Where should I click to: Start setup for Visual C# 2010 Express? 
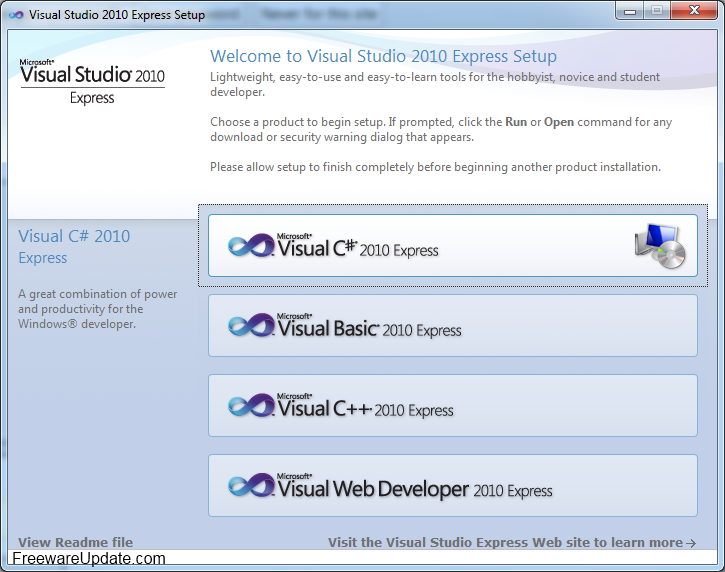click(453, 246)
